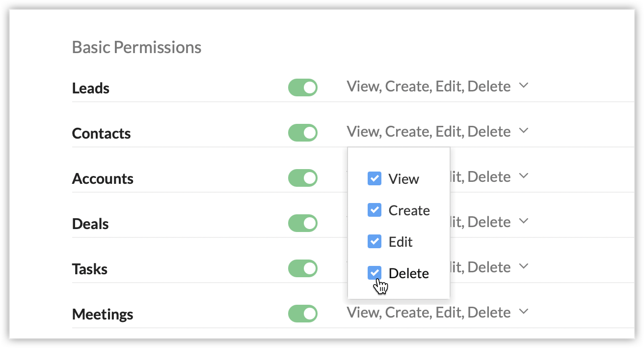Toggle the Leads permission switch
Screen dimensions: 644x348
pyautogui.click(x=303, y=87)
